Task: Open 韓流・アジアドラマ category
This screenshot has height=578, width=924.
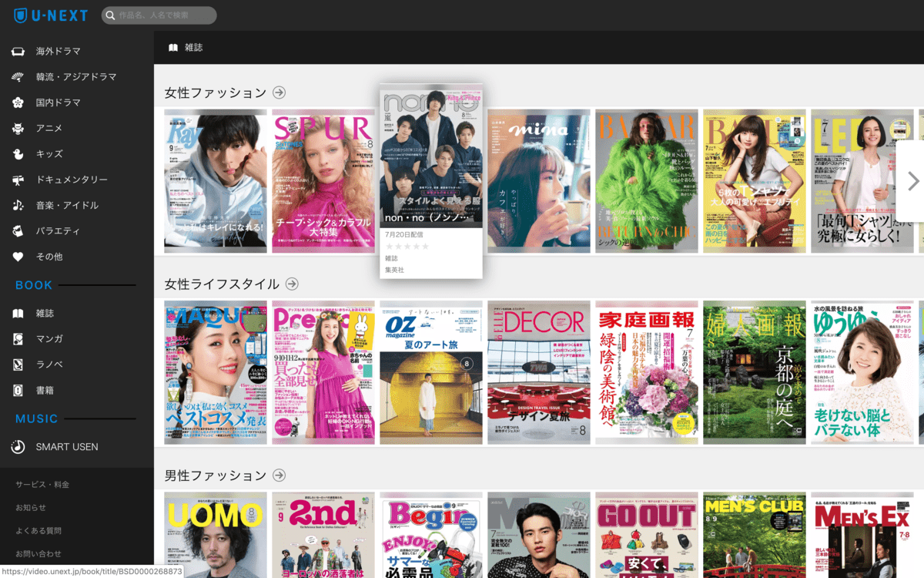Action: pyautogui.click(x=76, y=77)
